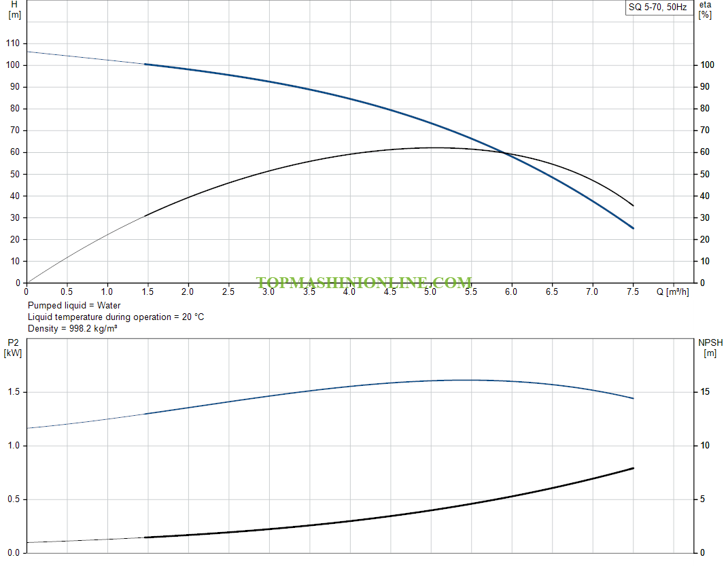
Task: Click the 90 tick label on eta axis
Action: coord(705,87)
